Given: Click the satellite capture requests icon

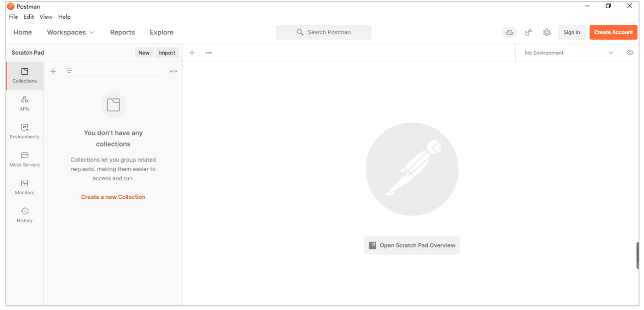Looking at the screenshot, I should pos(528,32).
